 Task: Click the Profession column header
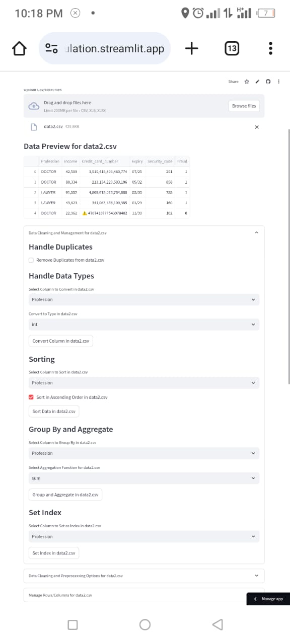coord(50,162)
